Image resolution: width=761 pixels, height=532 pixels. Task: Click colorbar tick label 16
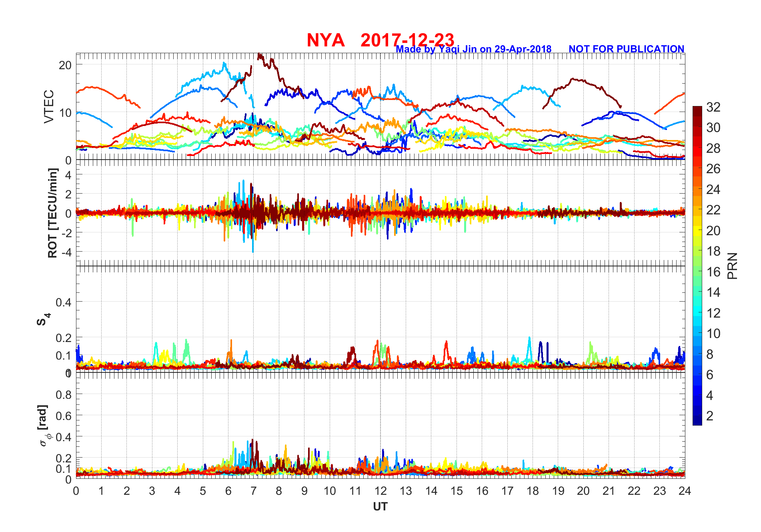[x=713, y=272]
